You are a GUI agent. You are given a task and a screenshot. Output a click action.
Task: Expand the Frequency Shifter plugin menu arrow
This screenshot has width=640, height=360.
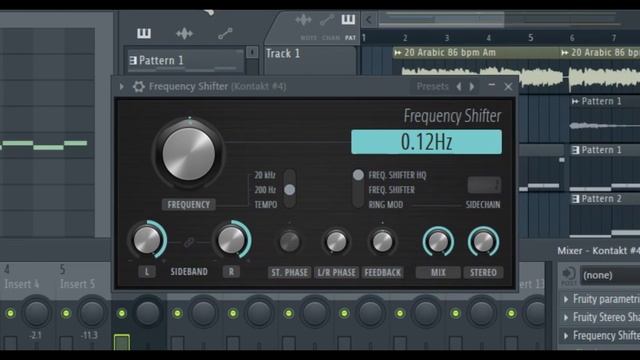click(122, 87)
